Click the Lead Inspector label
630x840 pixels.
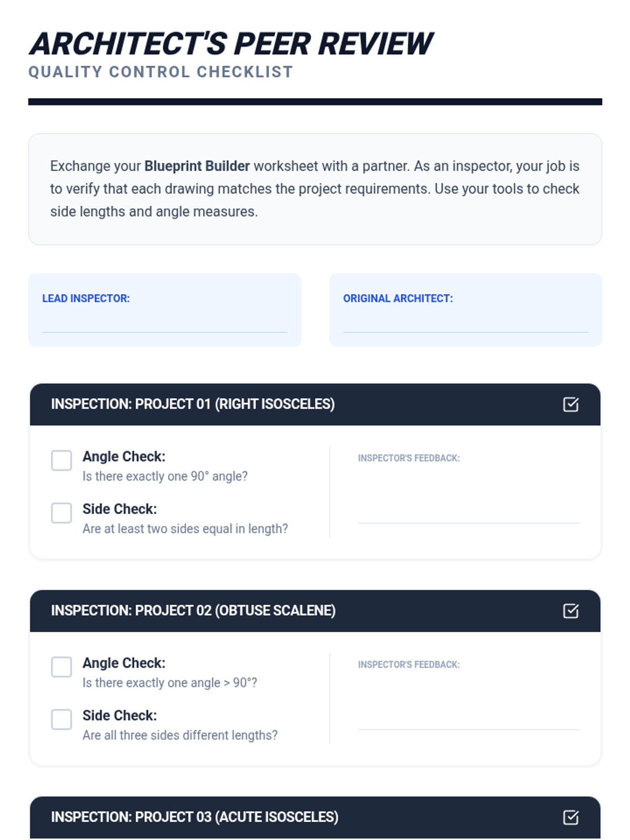point(86,298)
